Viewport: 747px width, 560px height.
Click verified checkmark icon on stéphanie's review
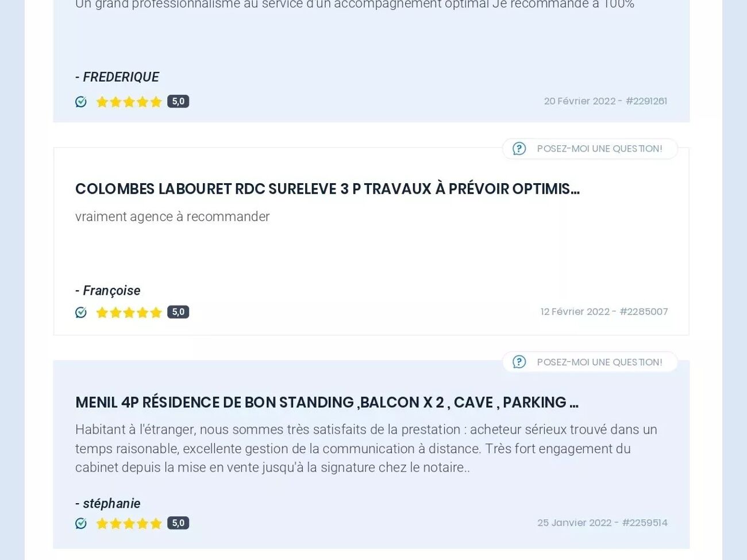81,523
